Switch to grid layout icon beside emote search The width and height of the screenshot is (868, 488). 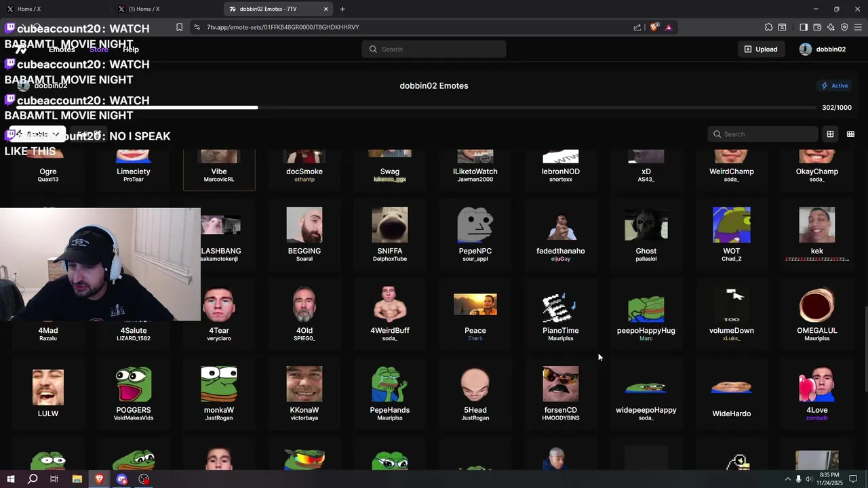coord(830,134)
